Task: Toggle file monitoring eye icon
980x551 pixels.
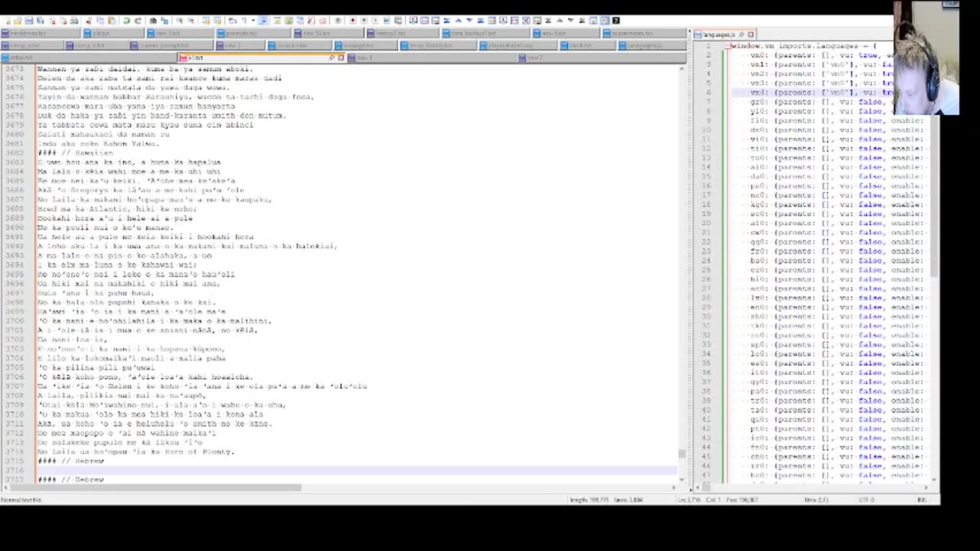Action: point(338,21)
